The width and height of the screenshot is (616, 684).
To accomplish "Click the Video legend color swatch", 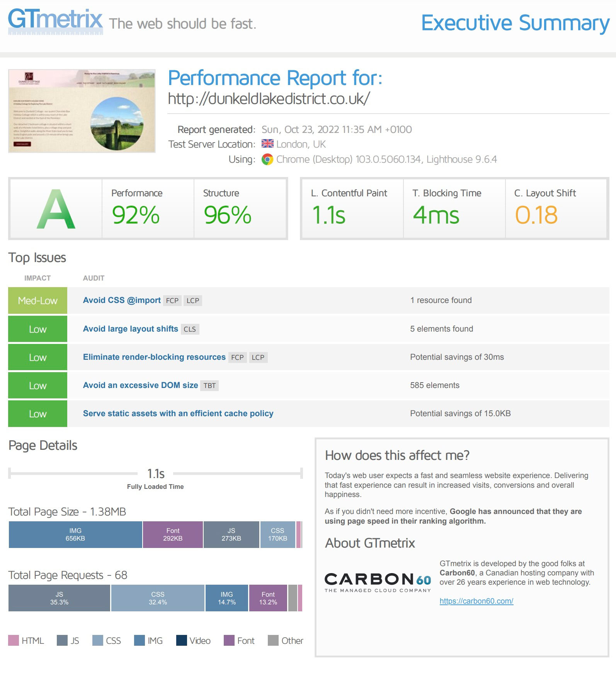I will 181,640.
